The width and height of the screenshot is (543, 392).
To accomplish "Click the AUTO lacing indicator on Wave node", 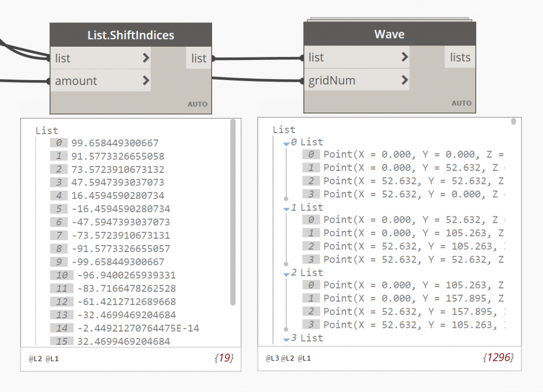I will 461,103.
